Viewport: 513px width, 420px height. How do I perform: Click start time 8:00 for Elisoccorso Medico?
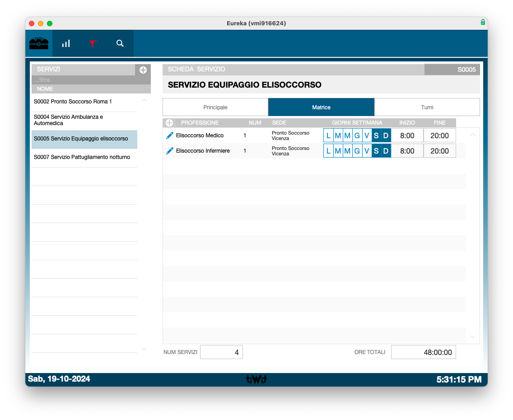pyautogui.click(x=407, y=135)
